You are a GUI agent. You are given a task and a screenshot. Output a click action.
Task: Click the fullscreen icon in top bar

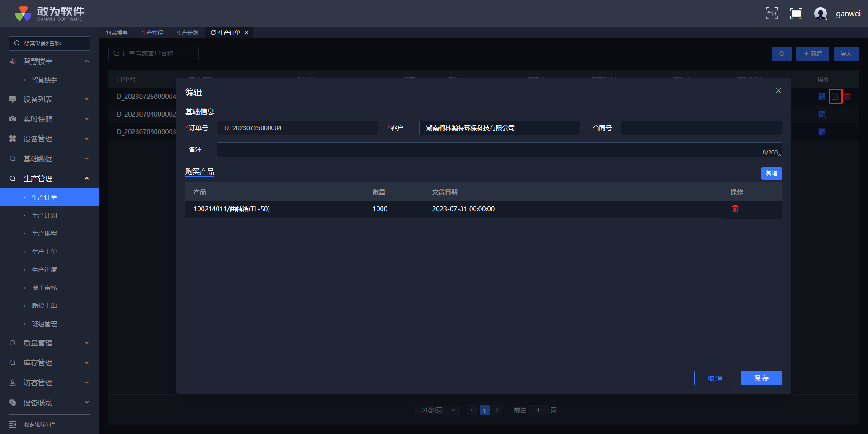771,14
